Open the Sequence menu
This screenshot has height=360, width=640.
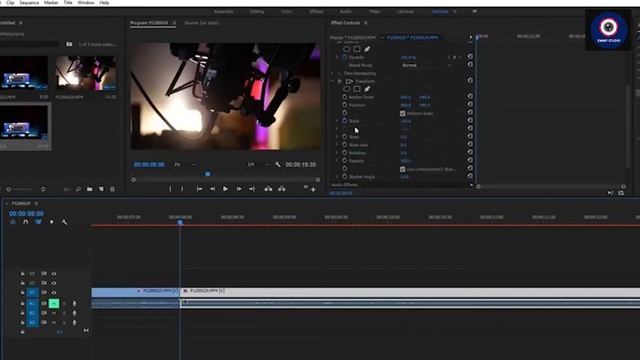click(x=29, y=2)
